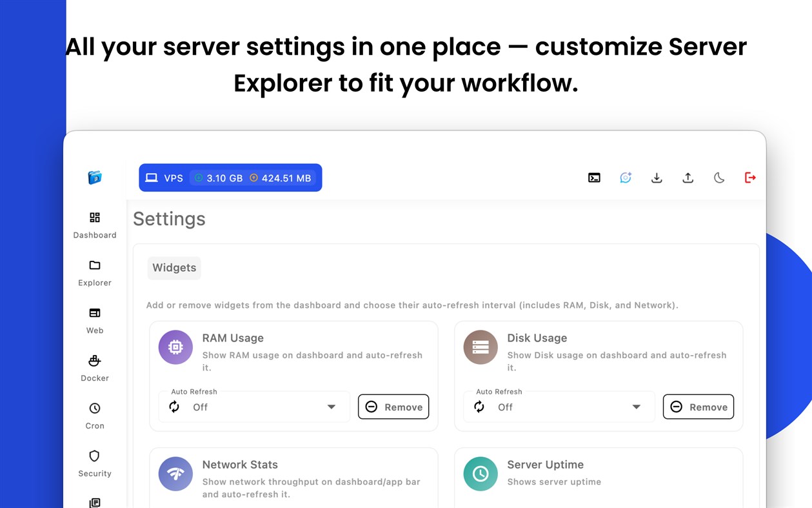Image resolution: width=812 pixels, height=508 pixels.
Task: Click the logs icon below Security
Action: pyautogui.click(x=95, y=502)
